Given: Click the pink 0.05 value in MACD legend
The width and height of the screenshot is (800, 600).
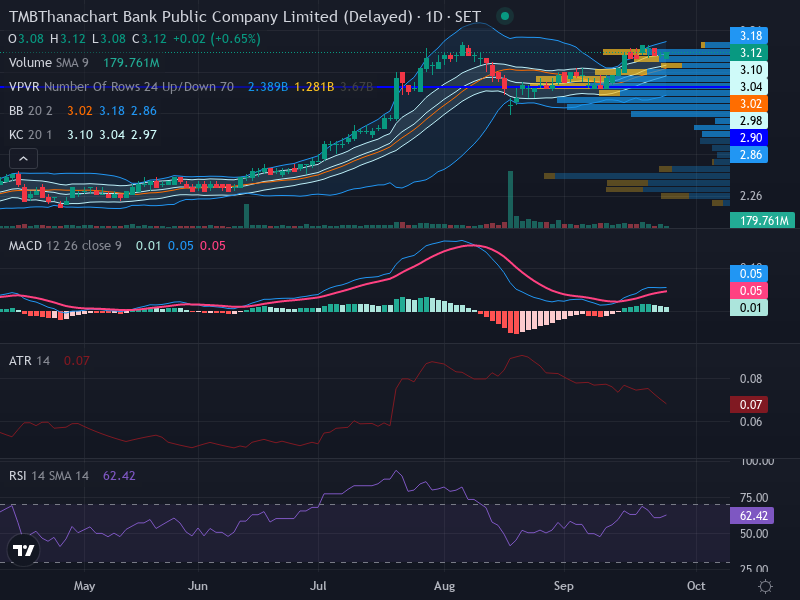Looking at the screenshot, I should point(212,246).
